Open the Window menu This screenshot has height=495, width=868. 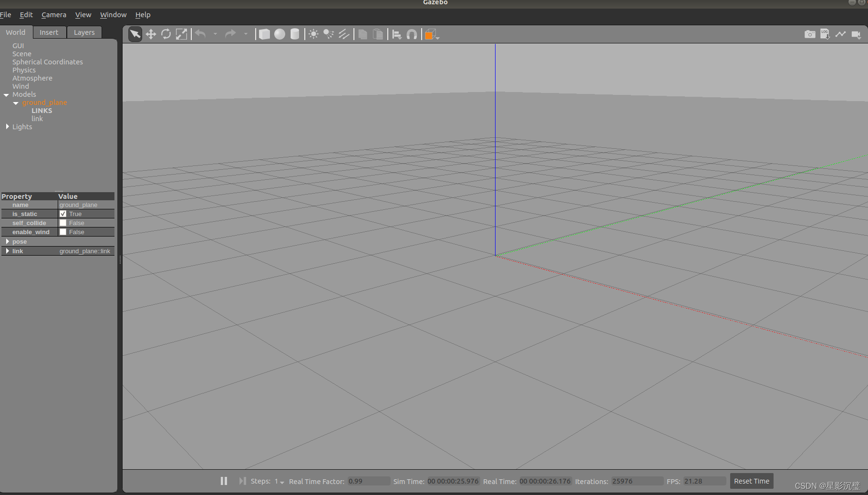tap(114, 15)
